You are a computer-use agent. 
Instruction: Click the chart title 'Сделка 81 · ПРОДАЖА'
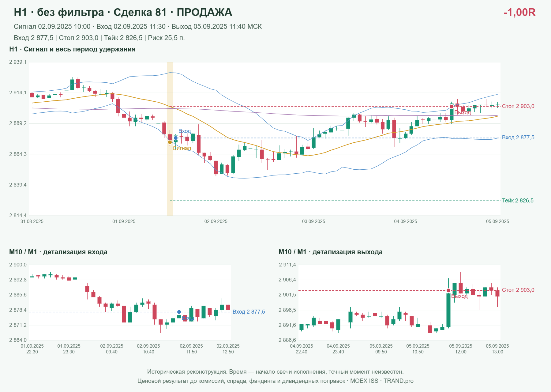coord(173,12)
